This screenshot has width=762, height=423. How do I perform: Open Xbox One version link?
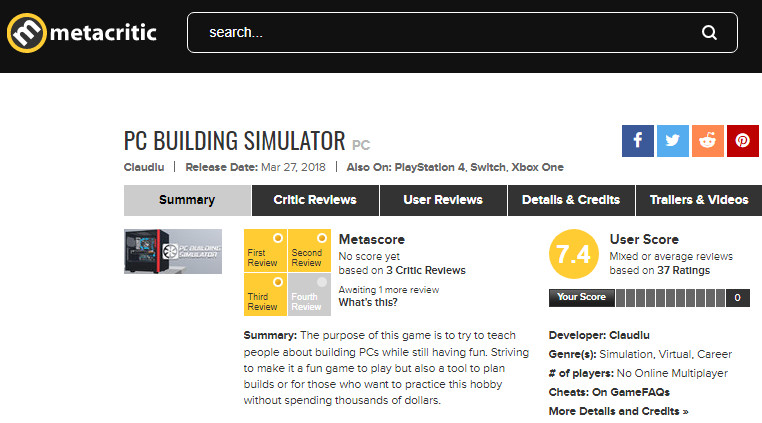coord(537,167)
